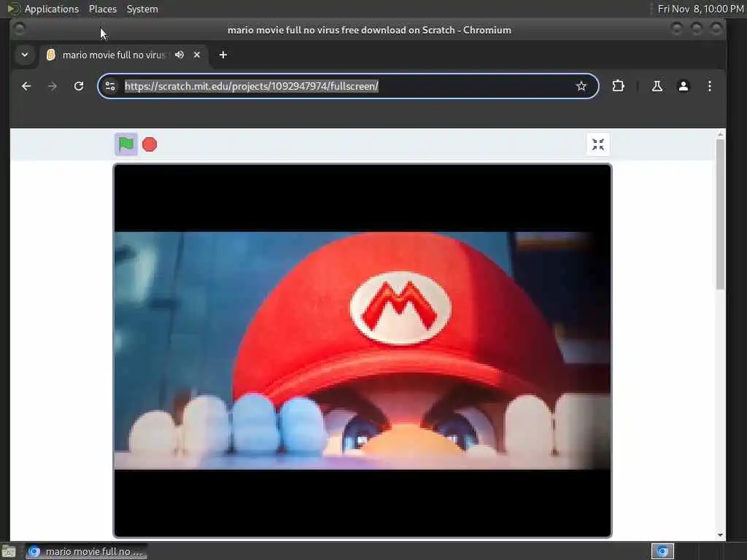Select the mario movie full no virus tab
Screen dimensions: 747x560
pyautogui.click(x=124, y=55)
